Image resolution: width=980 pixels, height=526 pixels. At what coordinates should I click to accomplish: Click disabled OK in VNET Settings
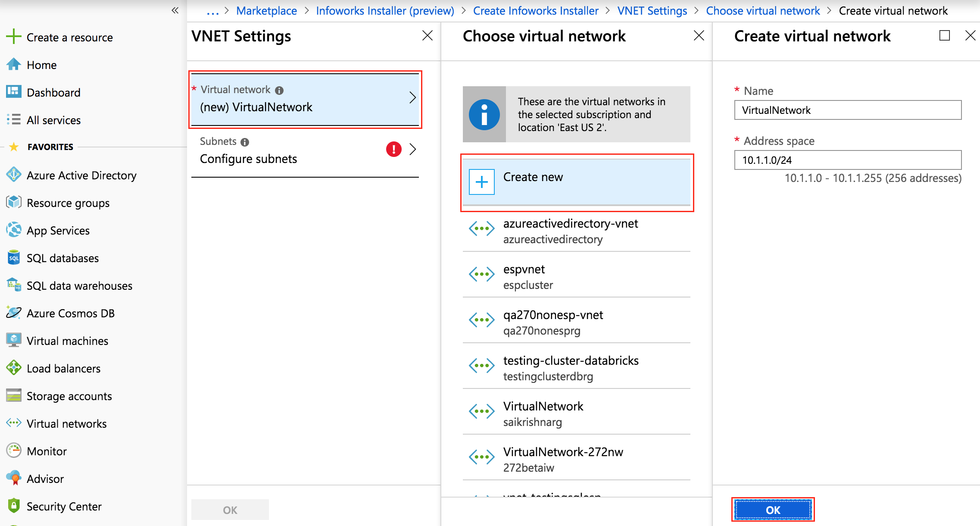(230, 510)
